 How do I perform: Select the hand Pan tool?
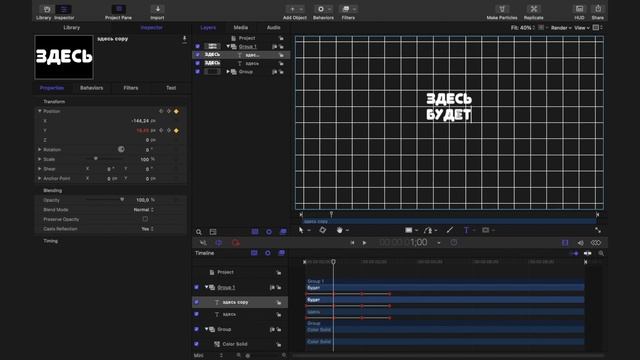pos(340,230)
